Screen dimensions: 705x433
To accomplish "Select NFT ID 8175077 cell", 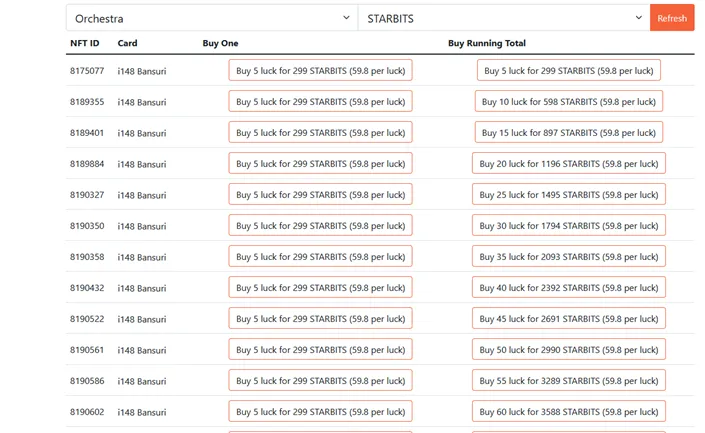I will [x=87, y=71].
